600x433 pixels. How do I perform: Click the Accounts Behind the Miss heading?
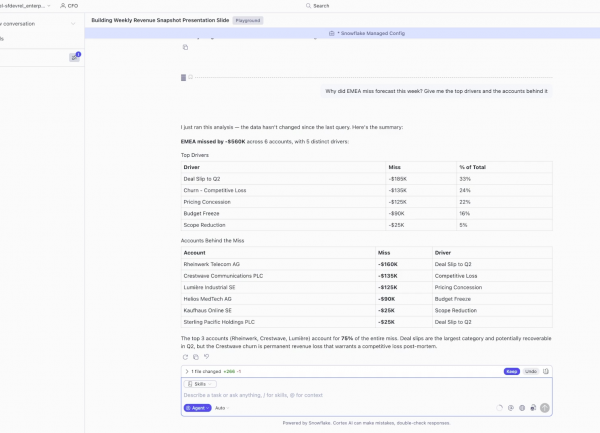point(212,241)
